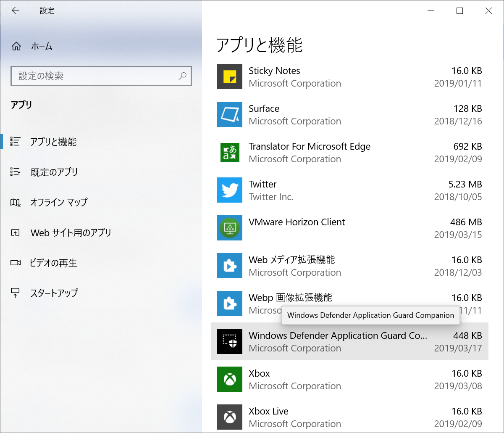The height and width of the screenshot is (433, 504).
Task: Open the アプリと機能 page
Action: pyautogui.click(x=101, y=142)
